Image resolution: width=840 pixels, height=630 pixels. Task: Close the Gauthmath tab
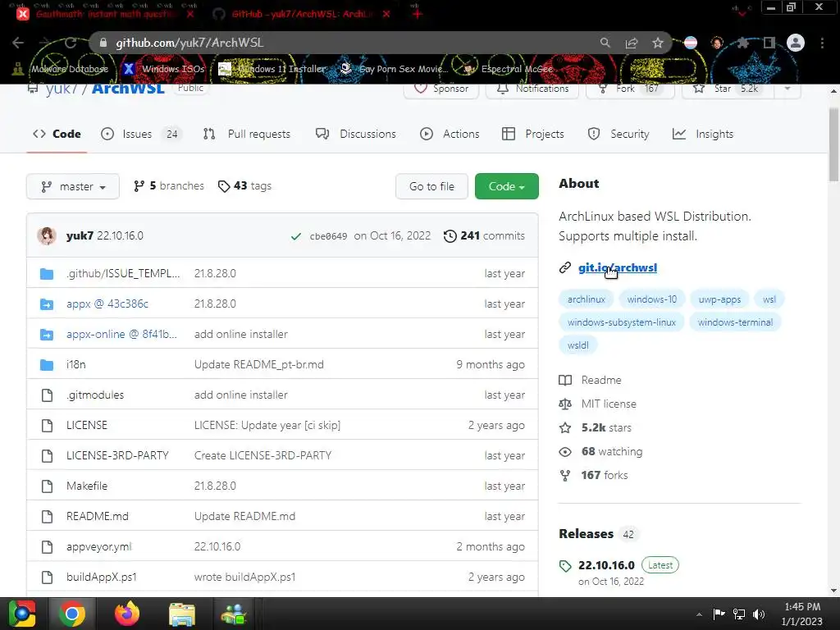point(190,14)
